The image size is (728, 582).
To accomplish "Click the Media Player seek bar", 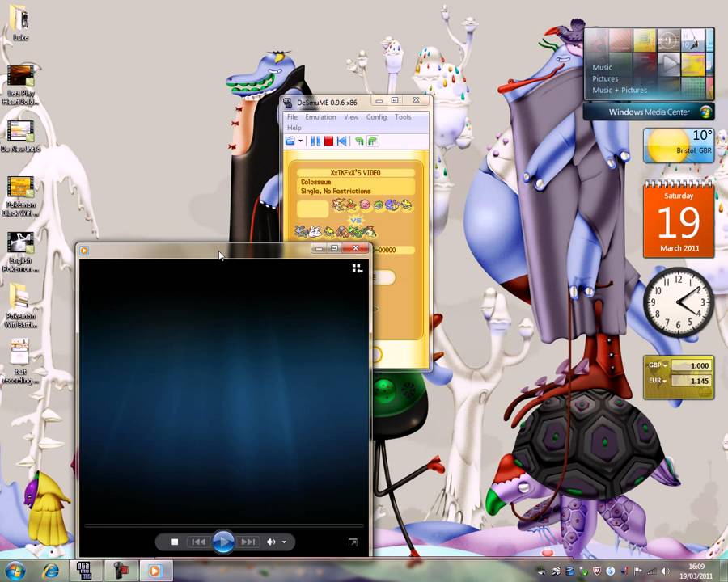I will tap(223, 526).
